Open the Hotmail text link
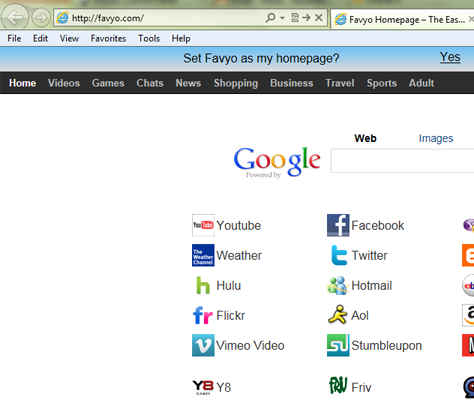The height and width of the screenshot is (400, 474). pyautogui.click(x=372, y=286)
